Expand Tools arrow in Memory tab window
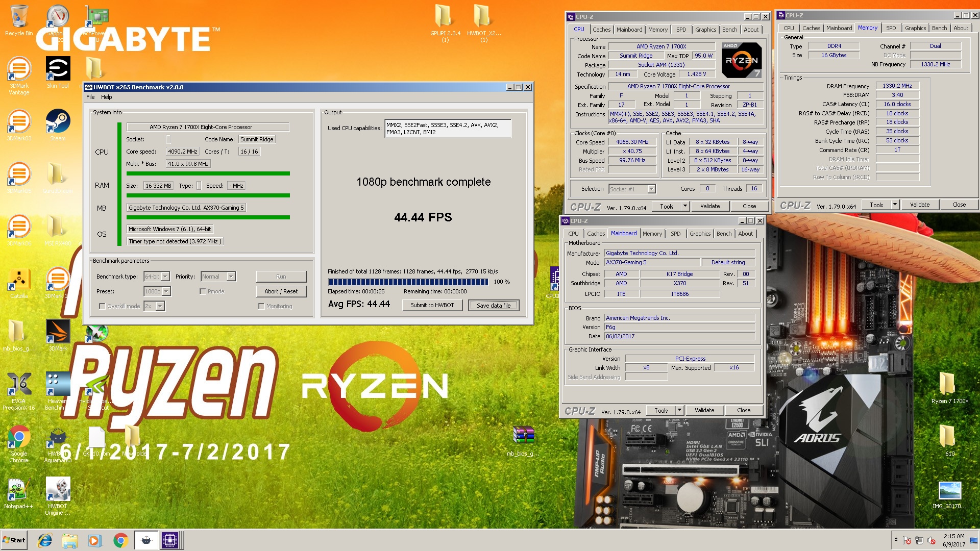980x551 pixels. tap(895, 205)
